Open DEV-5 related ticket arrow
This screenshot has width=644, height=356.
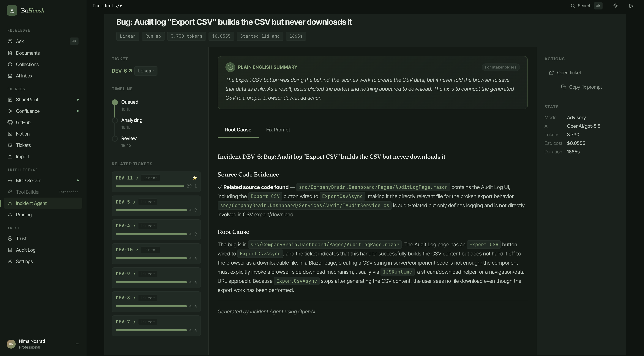tap(134, 202)
